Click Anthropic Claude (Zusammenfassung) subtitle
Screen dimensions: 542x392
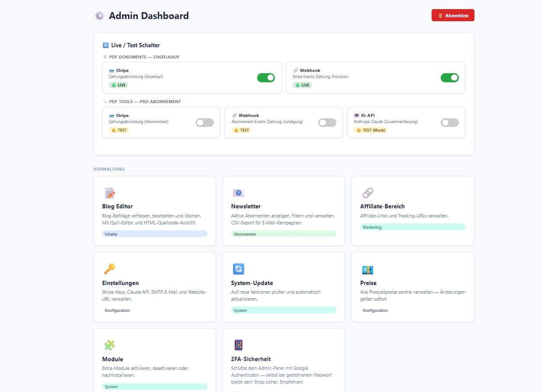point(386,122)
